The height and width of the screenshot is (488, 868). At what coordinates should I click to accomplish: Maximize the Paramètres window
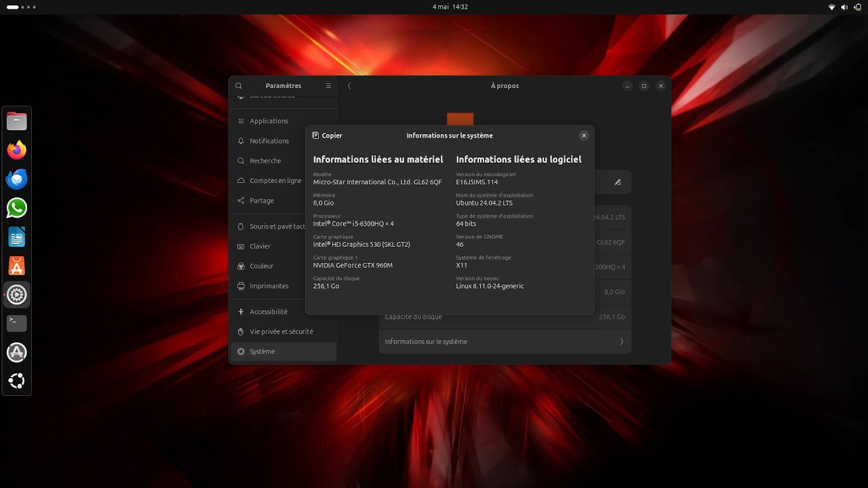(x=644, y=86)
